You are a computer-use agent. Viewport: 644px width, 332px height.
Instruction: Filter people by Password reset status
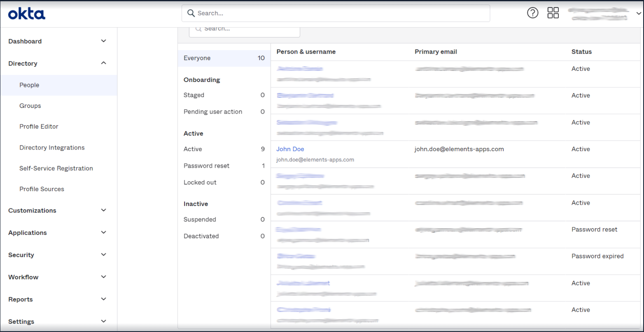click(x=206, y=166)
